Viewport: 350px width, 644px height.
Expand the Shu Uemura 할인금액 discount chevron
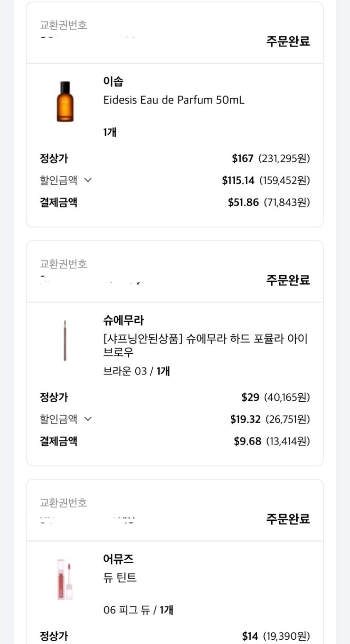88,419
